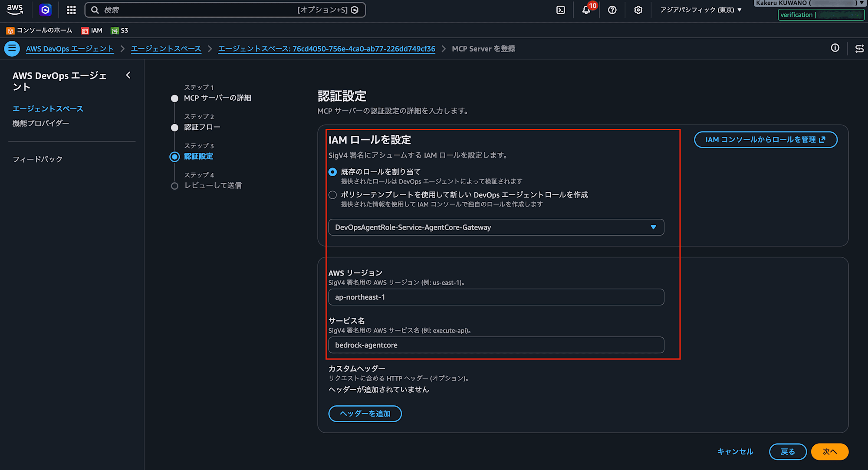Focus the サービス名 input field

(496, 345)
